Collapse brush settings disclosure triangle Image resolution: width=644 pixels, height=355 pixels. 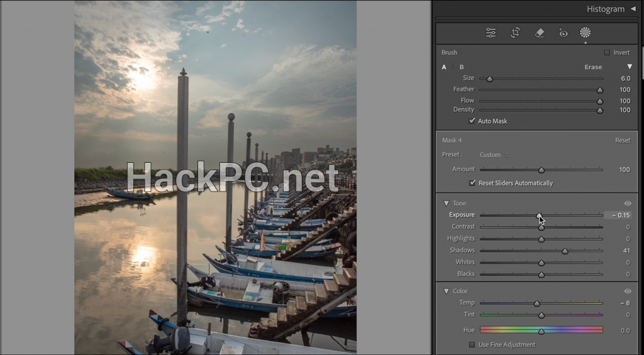tap(629, 67)
